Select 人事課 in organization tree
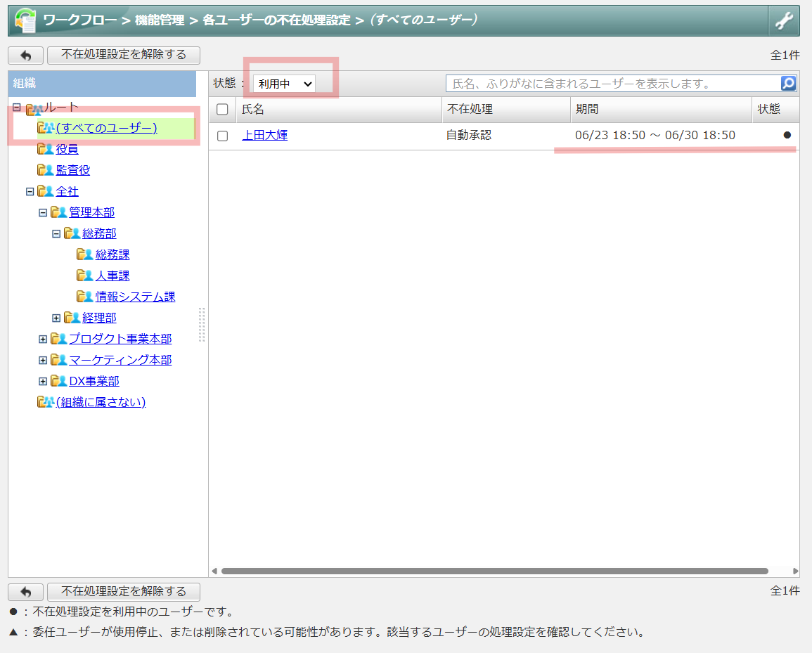The width and height of the screenshot is (812, 653). [x=112, y=276]
